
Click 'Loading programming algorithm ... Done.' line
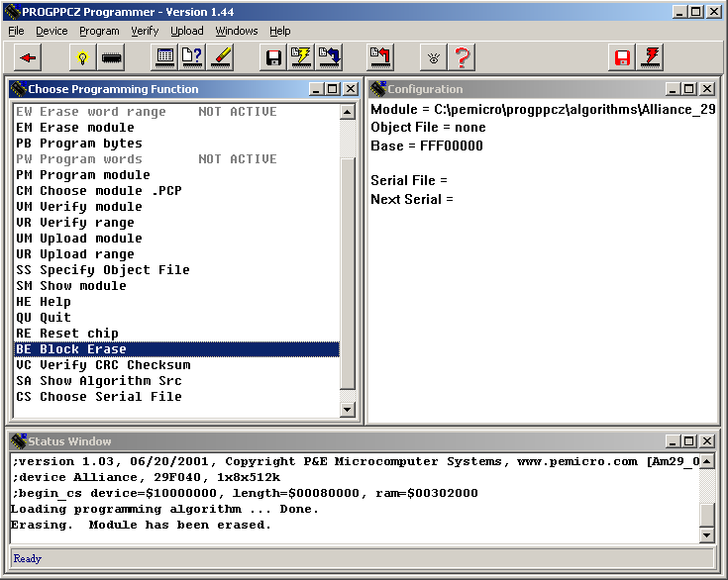point(164,509)
